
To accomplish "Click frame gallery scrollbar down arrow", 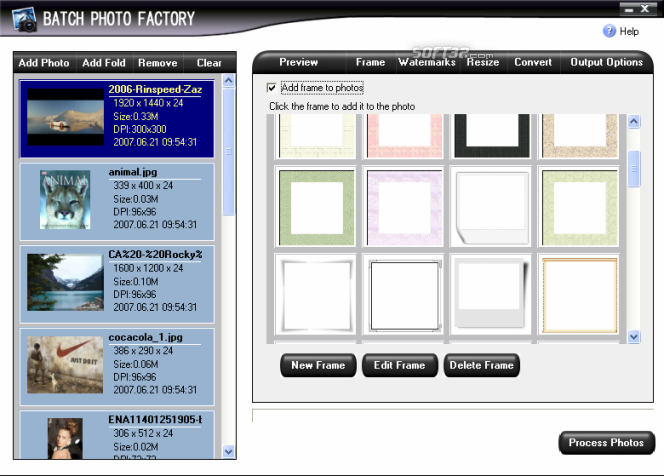I will point(634,337).
